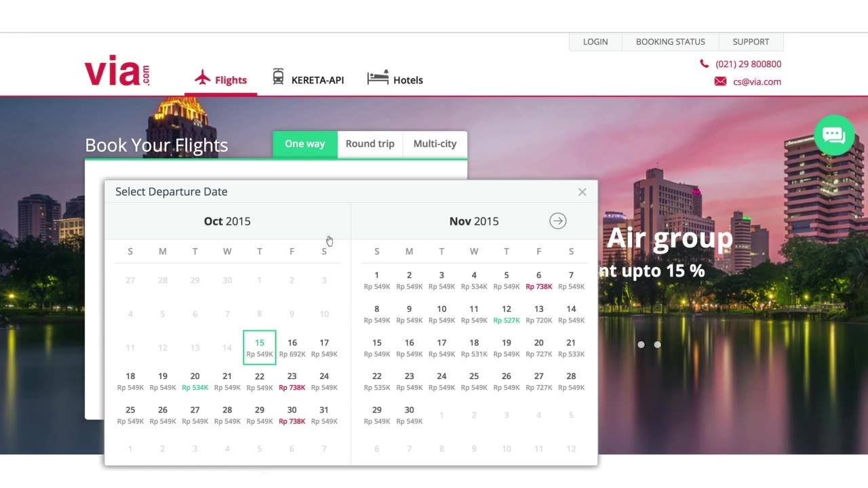Select the Multi-city option

435,144
